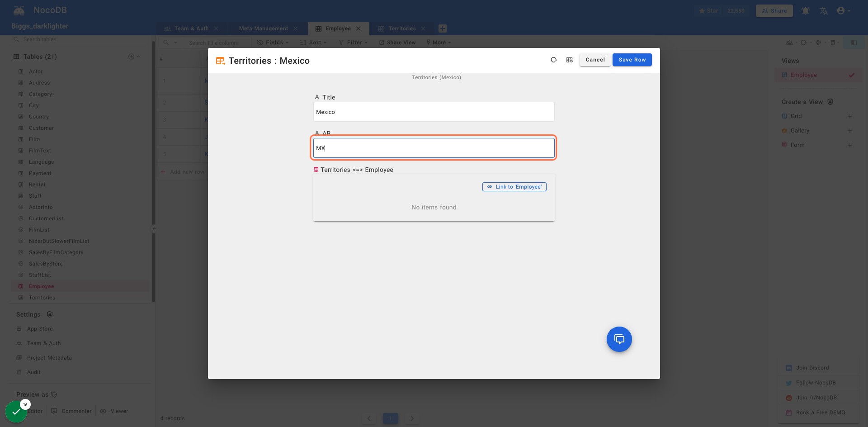Switch to the Meta Management tab
This screenshot has height=427, width=868.
[x=264, y=28]
